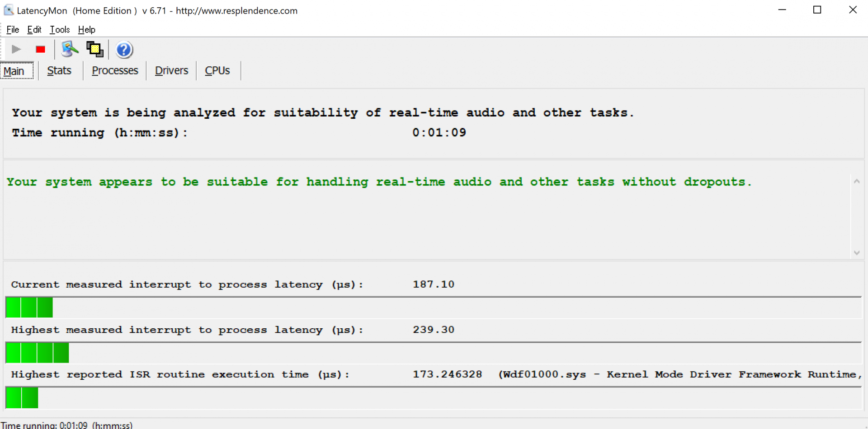Viewport: 868px width, 429px height.
Task: Switch to the Stats tab
Action: pos(59,71)
